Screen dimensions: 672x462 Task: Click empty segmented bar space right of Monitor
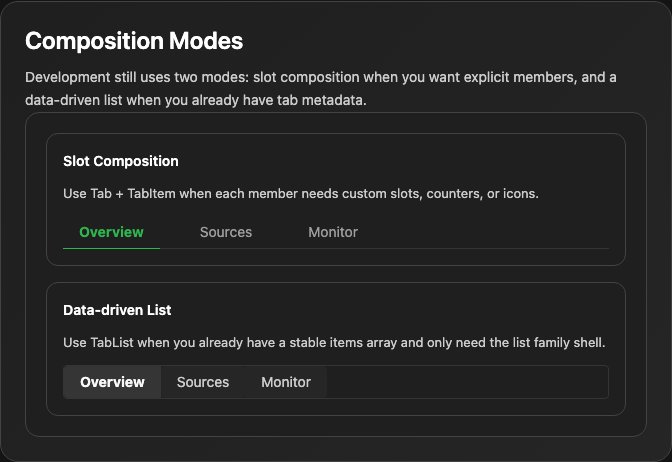tap(467, 382)
